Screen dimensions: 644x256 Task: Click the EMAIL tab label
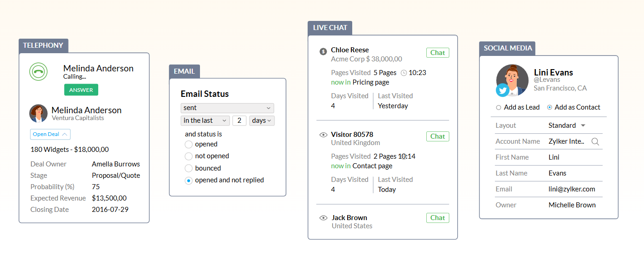click(184, 71)
